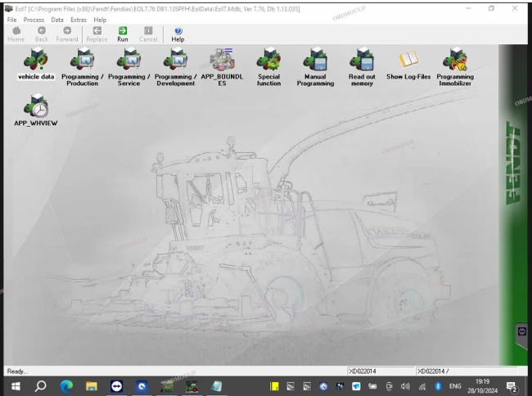The width and height of the screenshot is (532, 396).
Task: Click the Home toolbar button
Action: click(16, 34)
